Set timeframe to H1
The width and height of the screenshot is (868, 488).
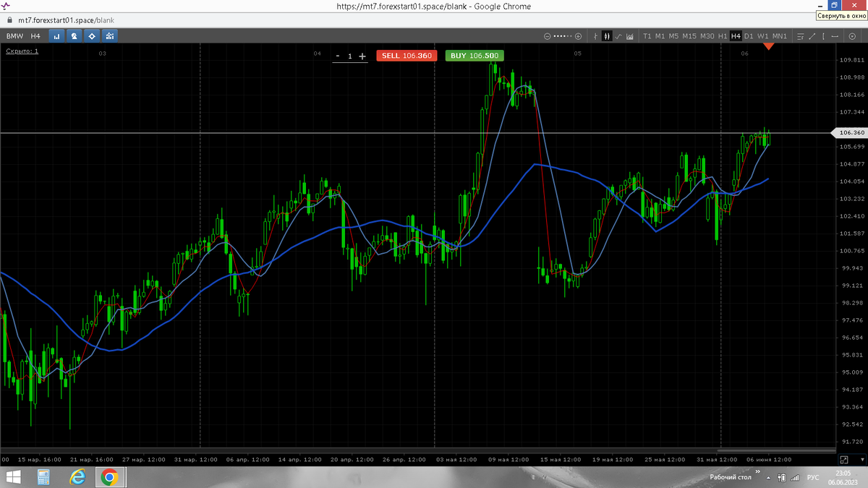click(723, 36)
